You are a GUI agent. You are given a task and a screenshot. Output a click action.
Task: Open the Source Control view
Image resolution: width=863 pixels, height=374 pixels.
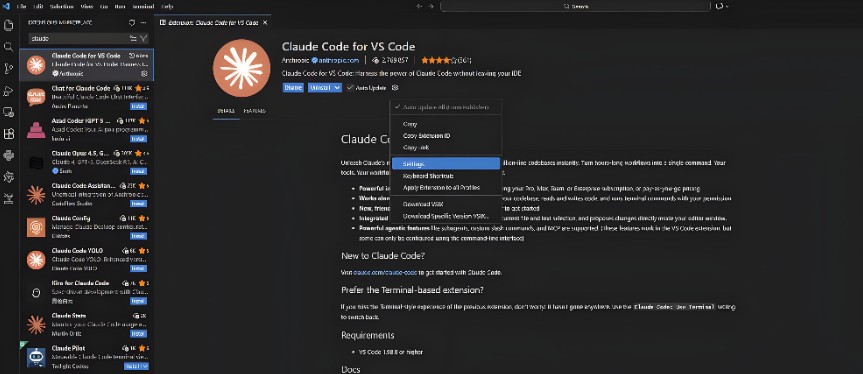[x=8, y=69]
